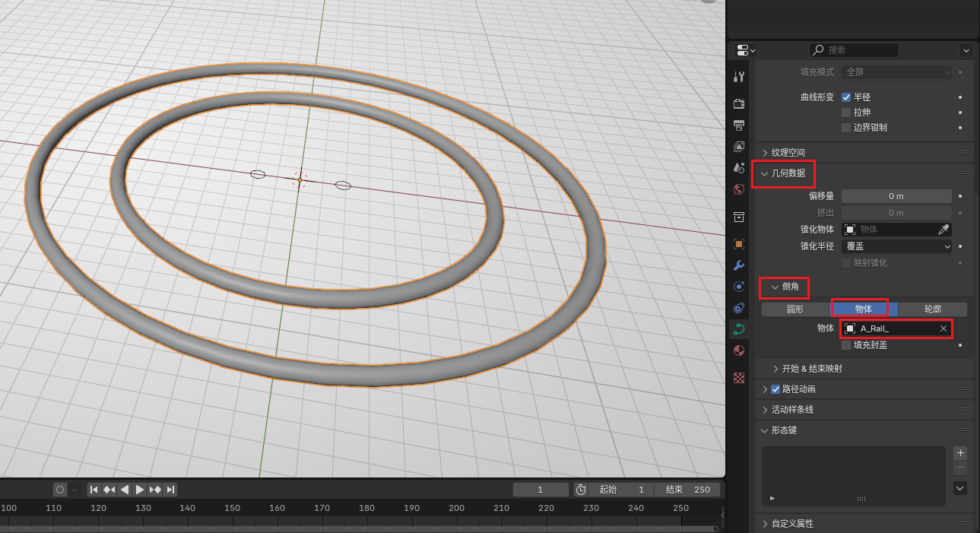Toggle preview range clock icon

581,490
